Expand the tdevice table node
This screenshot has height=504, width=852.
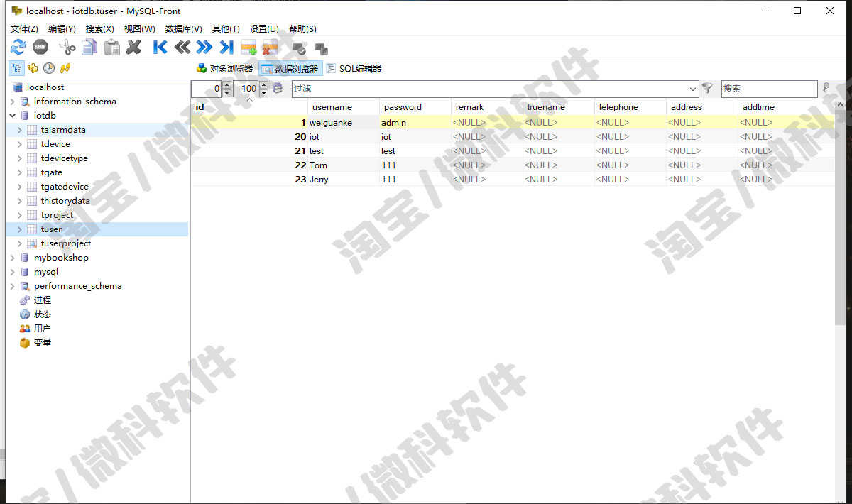[x=20, y=144]
